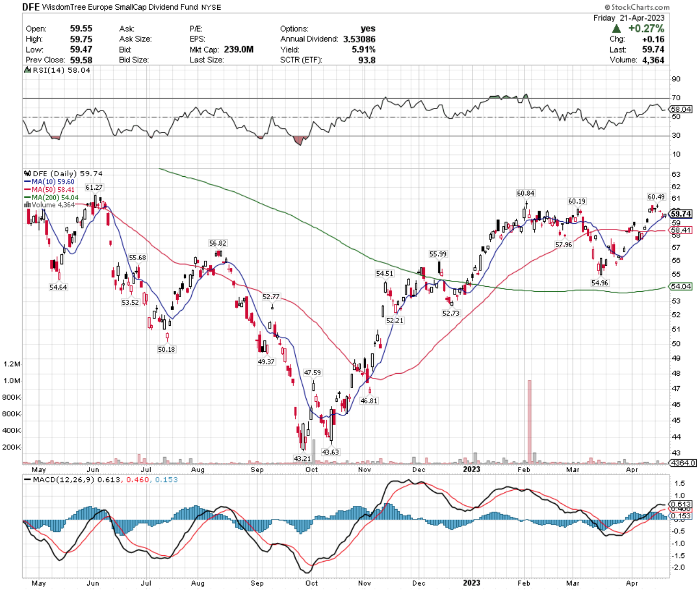Click the 54.96 March low annotation

click(600, 283)
